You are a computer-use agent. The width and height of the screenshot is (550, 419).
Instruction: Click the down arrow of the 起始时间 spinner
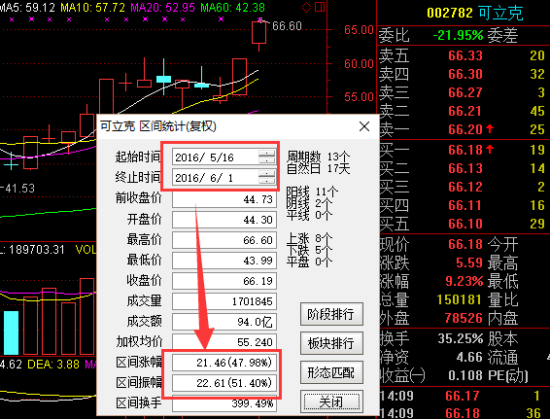click(267, 160)
